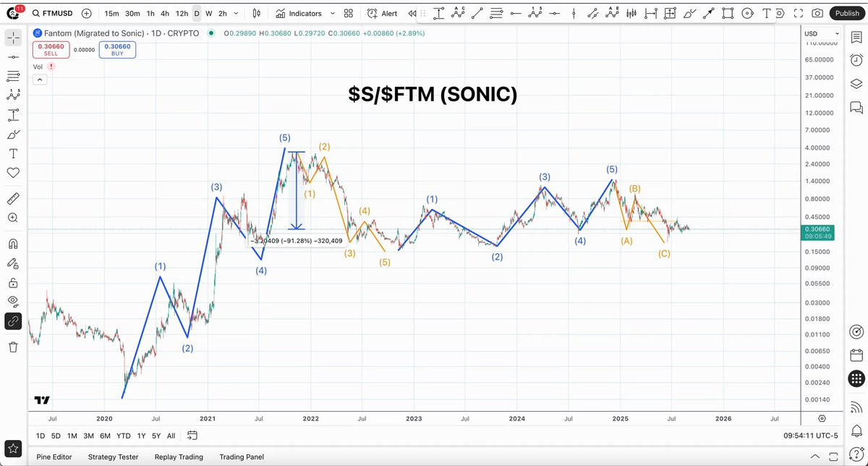Select the Brush tool in the favorites bar
The image size is (868, 466).
tap(689, 13)
